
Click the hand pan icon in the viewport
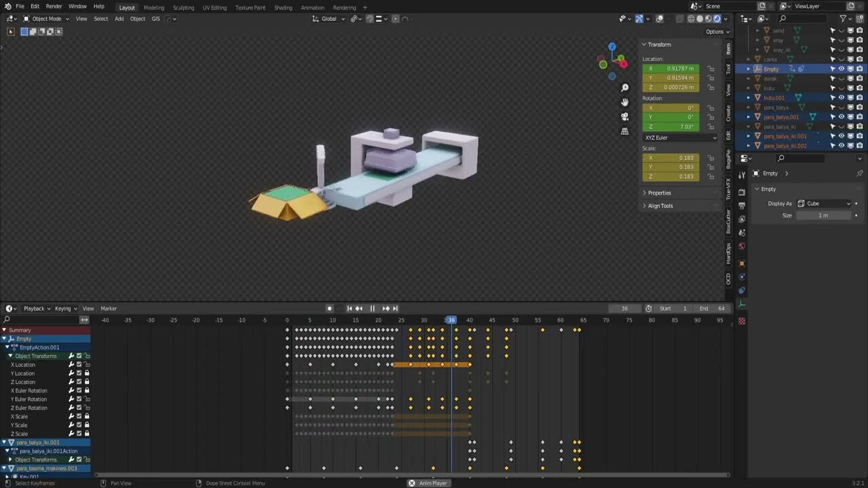point(625,102)
